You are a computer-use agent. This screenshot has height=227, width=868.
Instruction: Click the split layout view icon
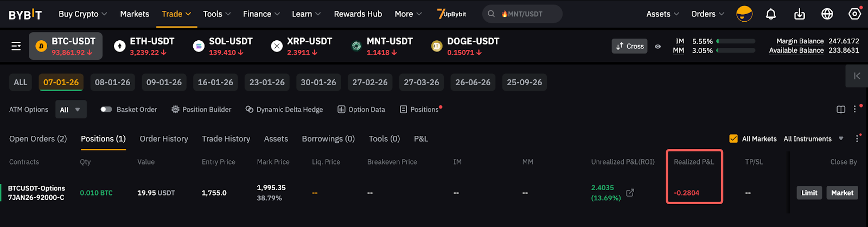click(x=841, y=109)
